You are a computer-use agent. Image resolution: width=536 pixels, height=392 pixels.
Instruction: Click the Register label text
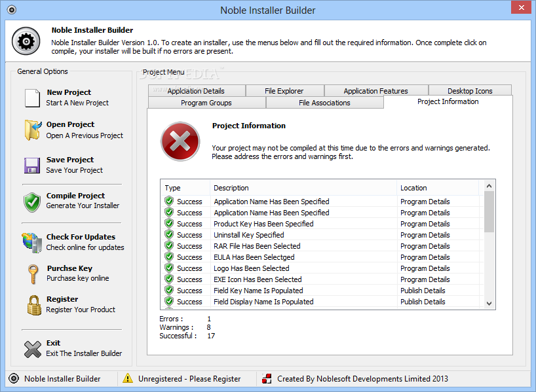[x=62, y=299]
